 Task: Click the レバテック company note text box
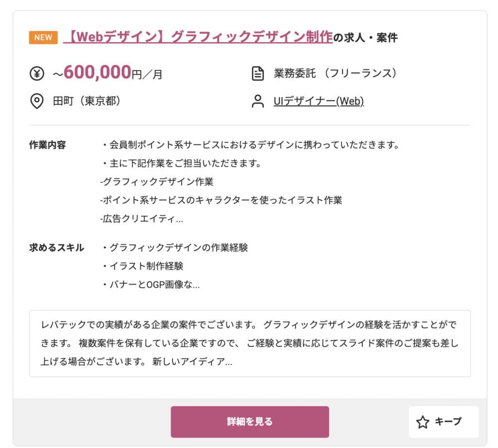tap(249, 344)
